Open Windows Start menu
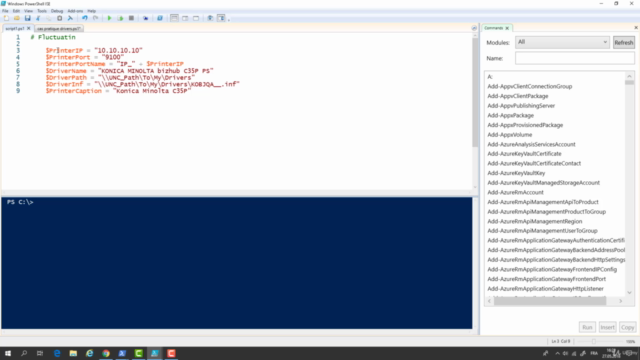 pyautogui.click(x=8, y=353)
